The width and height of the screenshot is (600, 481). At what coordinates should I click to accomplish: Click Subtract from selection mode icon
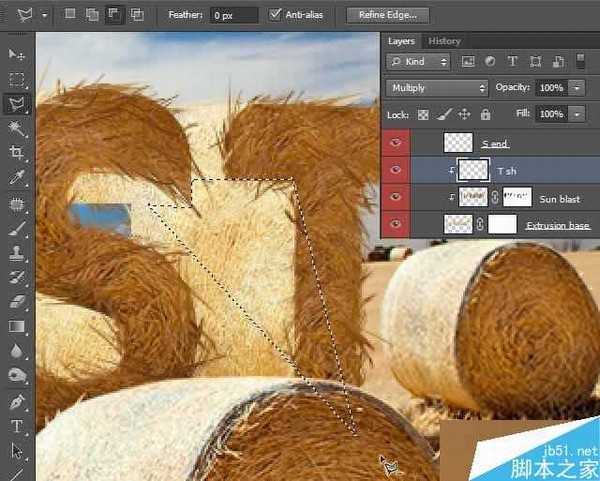(115, 15)
